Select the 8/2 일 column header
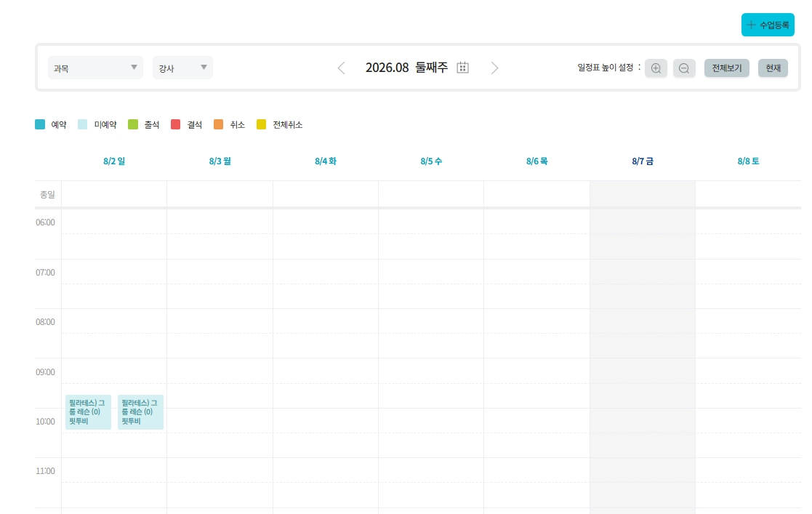 114,161
